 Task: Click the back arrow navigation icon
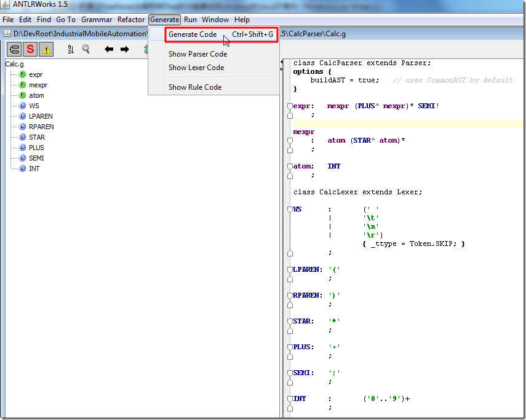(x=109, y=49)
